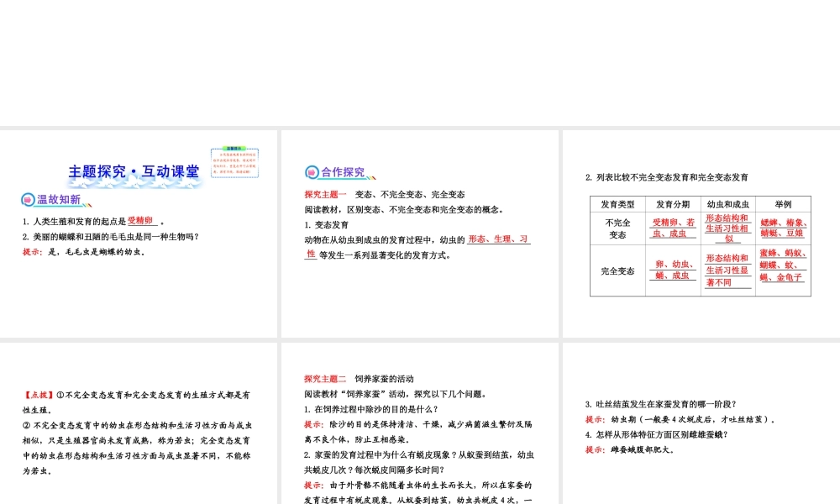Screen dimensions: 840x504
Task: Select the red label 探究主题一
Action: (x=325, y=194)
